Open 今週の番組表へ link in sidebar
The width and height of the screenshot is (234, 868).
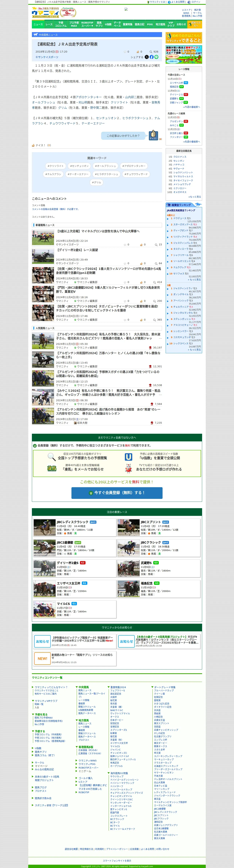click(192, 107)
